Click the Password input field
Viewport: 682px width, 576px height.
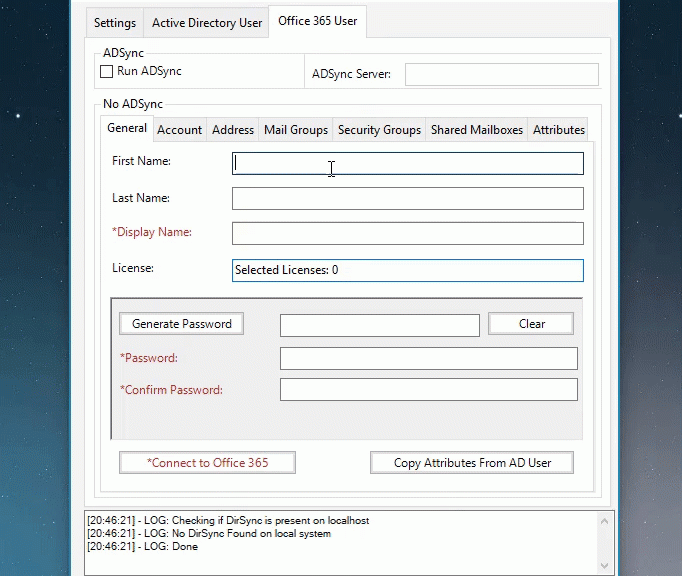(x=429, y=358)
